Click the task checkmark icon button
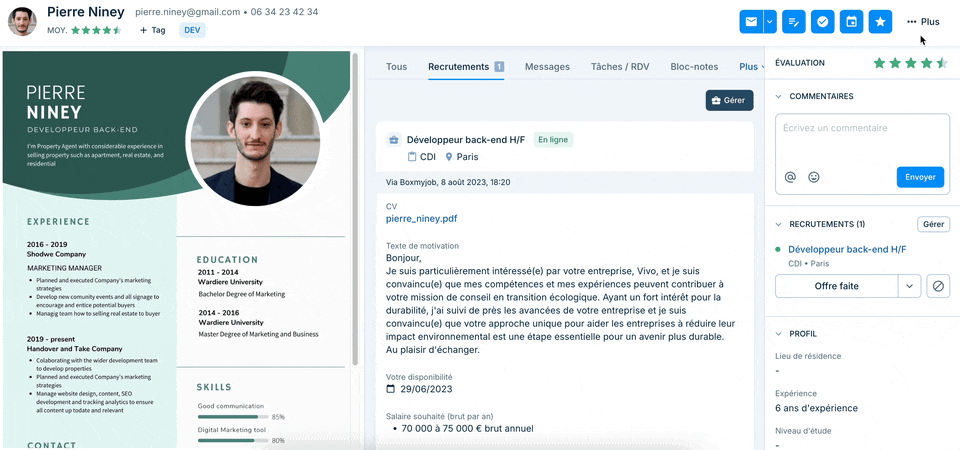The width and height of the screenshot is (960, 450). coord(823,21)
